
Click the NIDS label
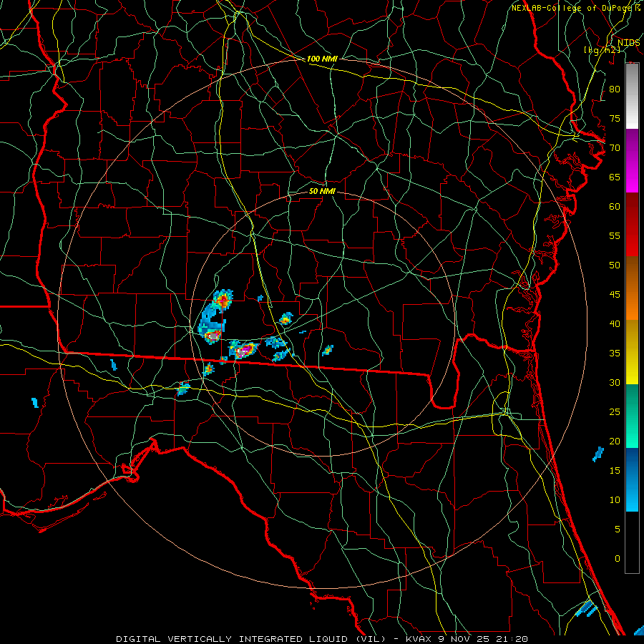pyautogui.click(x=628, y=43)
